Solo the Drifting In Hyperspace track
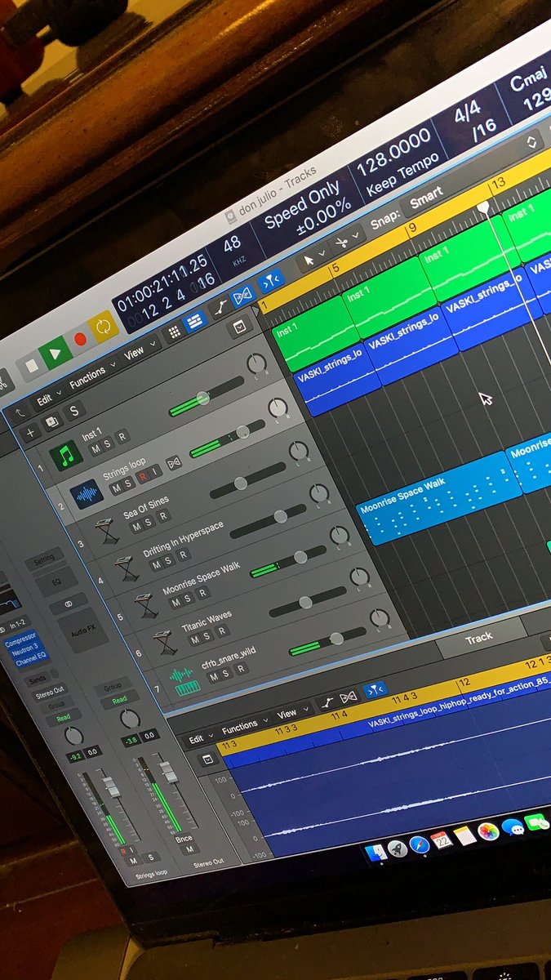 click(x=169, y=561)
